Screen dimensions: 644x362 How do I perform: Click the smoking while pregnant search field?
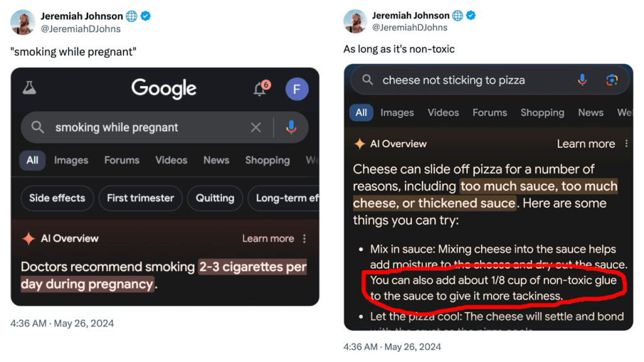point(145,128)
